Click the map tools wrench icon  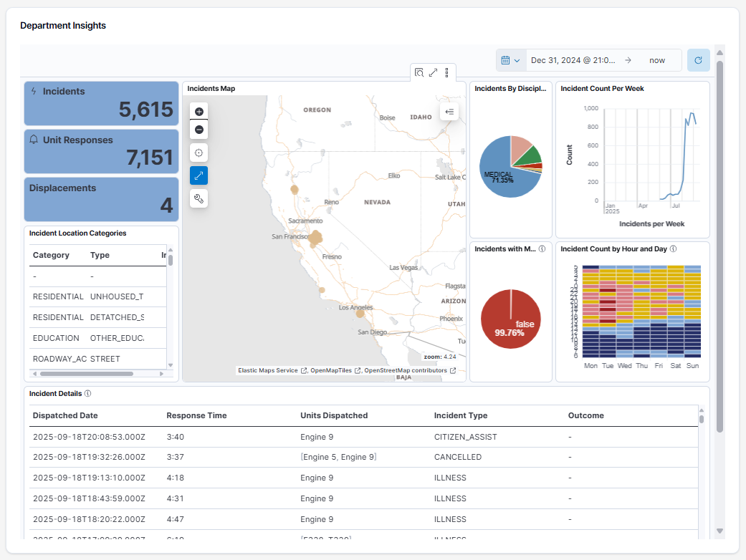[199, 198]
